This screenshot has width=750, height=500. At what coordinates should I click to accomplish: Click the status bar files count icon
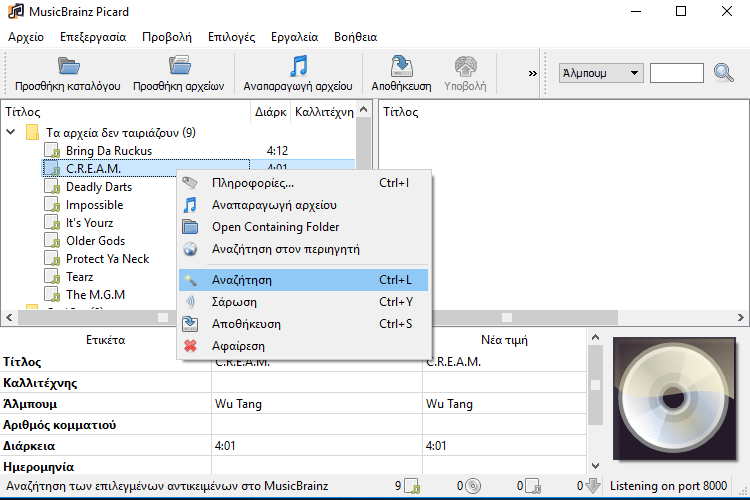point(412,486)
